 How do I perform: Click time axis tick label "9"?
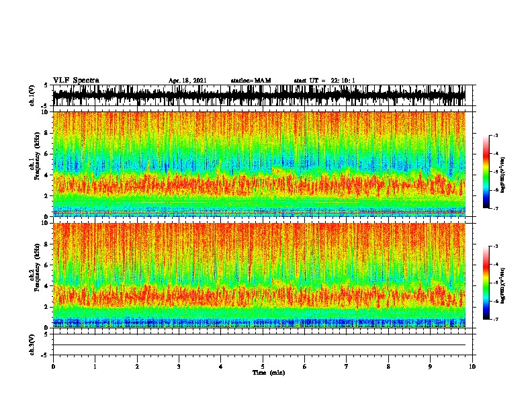pos(430,367)
